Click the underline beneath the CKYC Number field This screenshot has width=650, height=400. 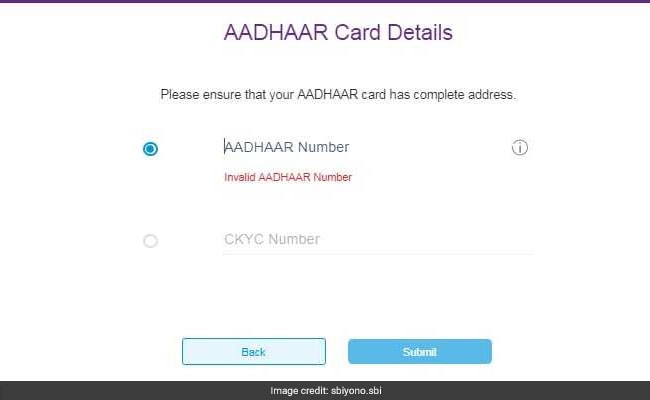click(x=378, y=253)
